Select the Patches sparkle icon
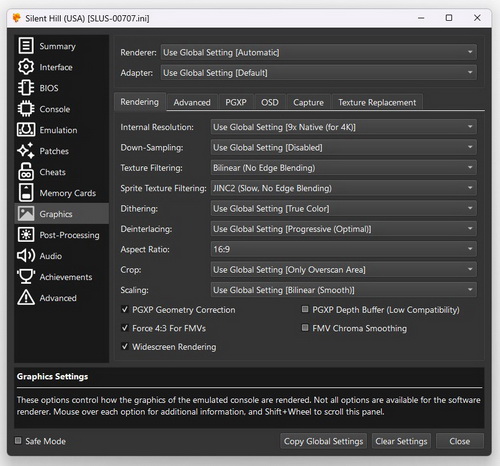This screenshot has height=466, width=500. coord(26,151)
